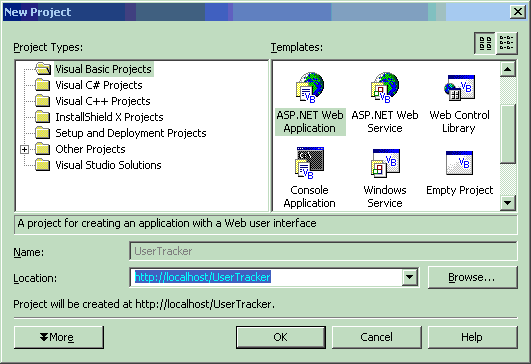Click in the Location text field
The width and height of the screenshot is (531, 364).
click(266, 277)
